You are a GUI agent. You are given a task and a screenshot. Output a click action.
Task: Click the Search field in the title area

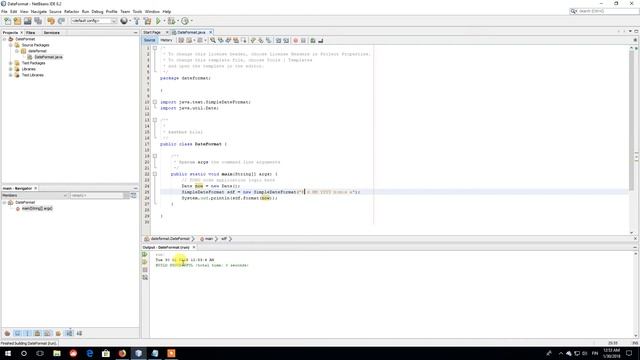(x=604, y=11)
